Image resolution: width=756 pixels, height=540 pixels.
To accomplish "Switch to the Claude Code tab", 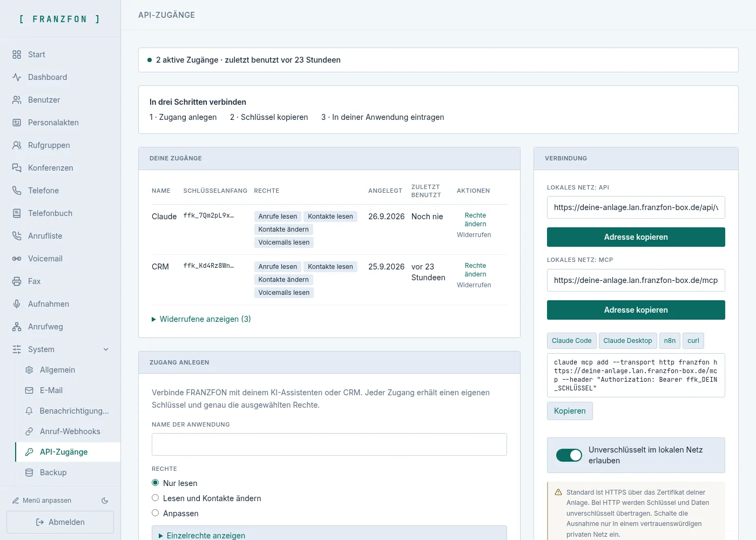I will click(x=571, y=341).
